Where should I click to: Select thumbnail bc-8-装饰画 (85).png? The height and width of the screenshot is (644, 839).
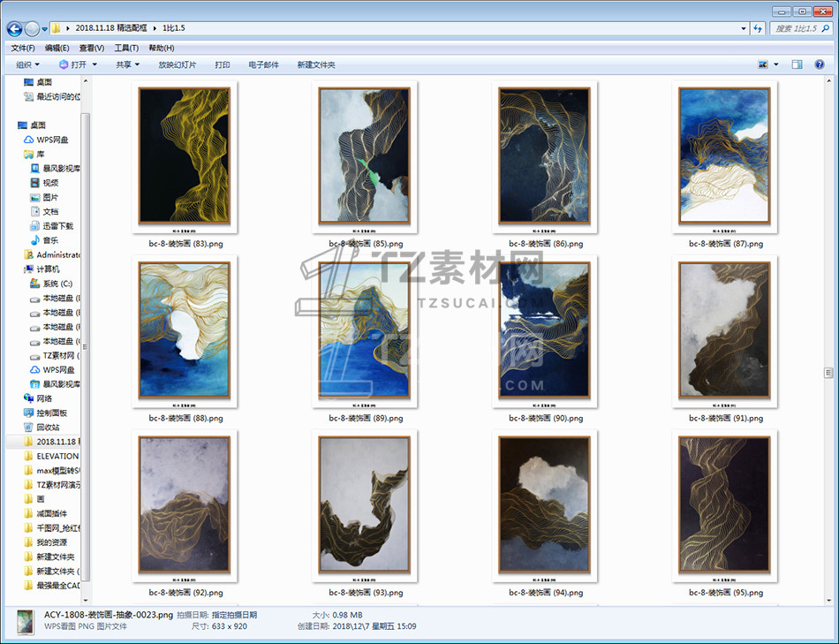point(365,155)
